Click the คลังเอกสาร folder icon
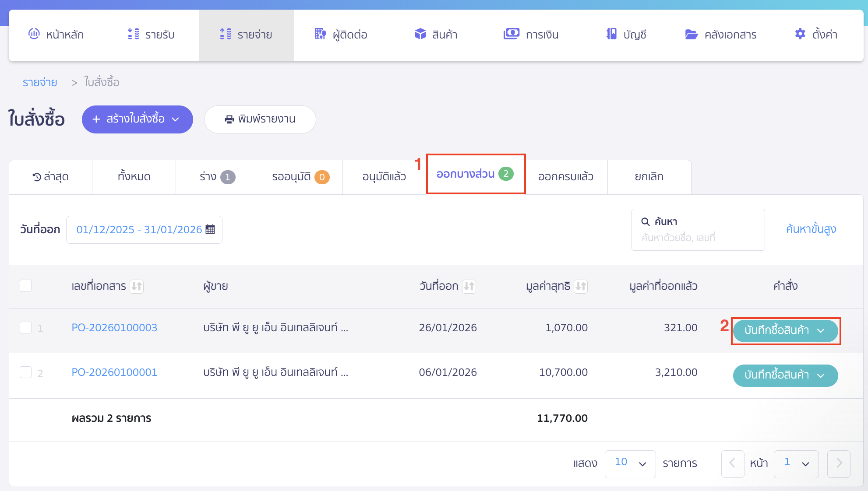The width and height of the screenshot is (868, 491). pos(691,34)
